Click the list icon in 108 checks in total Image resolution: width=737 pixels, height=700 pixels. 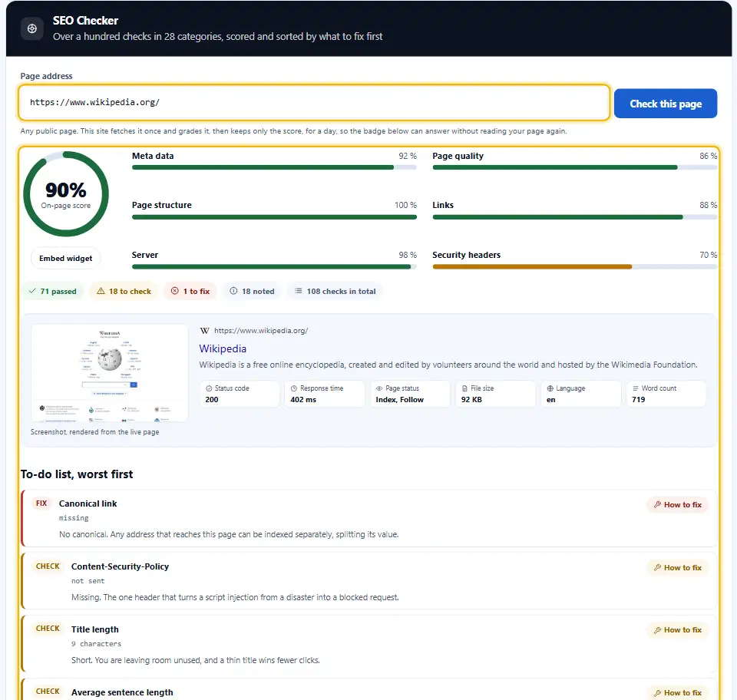[298, 291]
